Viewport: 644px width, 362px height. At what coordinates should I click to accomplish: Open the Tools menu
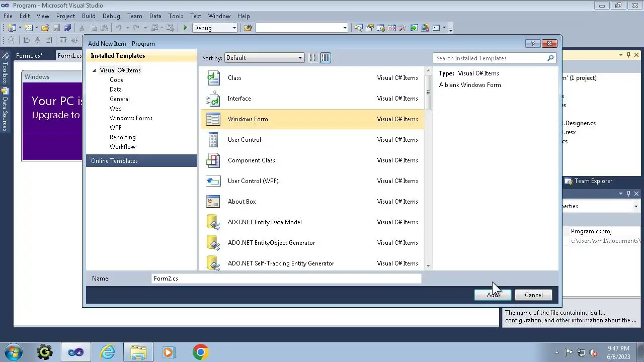point(176,16)
